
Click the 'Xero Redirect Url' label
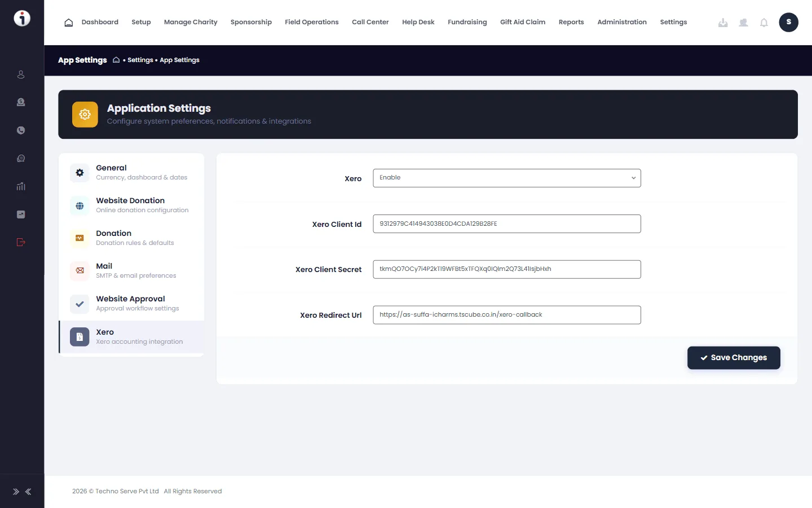[x=331, y=315]
